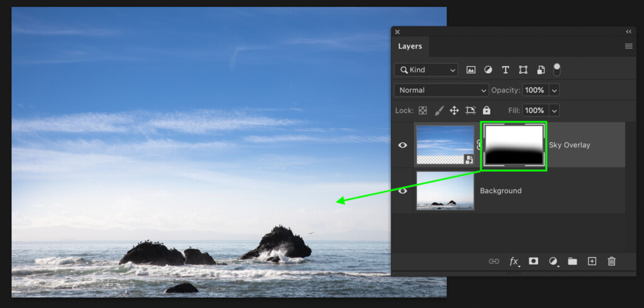Add layer mask at panel bottom
Viewport: 644px width, 308px height.
533,261
